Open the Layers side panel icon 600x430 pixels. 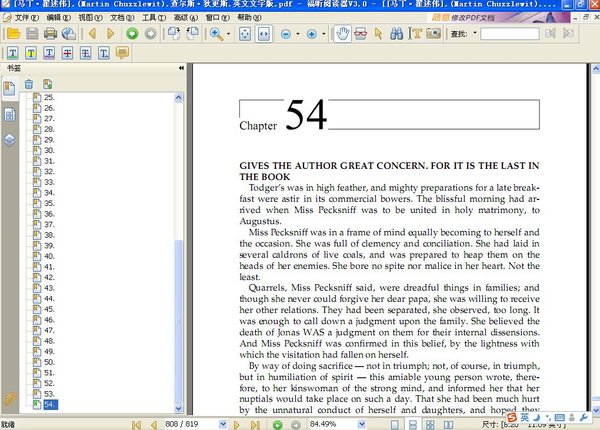10,140
